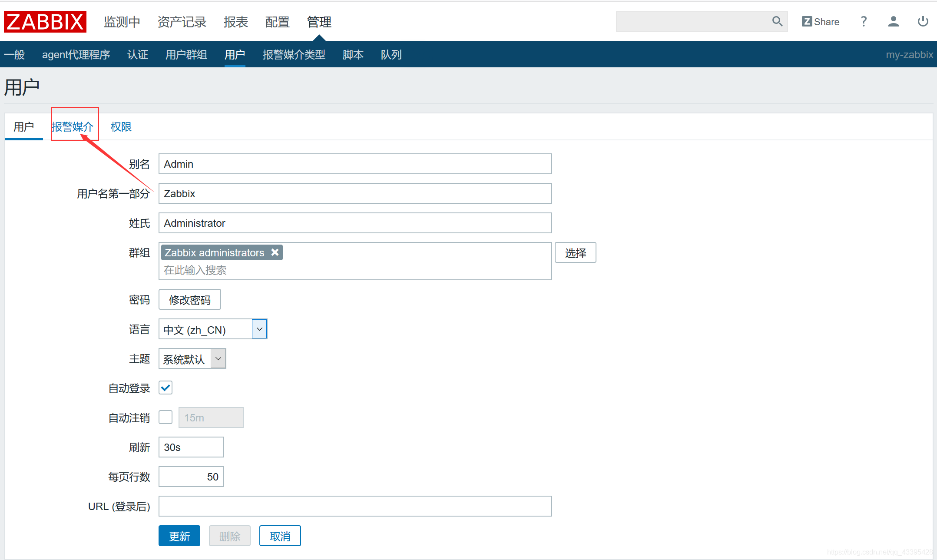Click the URL (登录后) input field

click(x=355, y=506)
